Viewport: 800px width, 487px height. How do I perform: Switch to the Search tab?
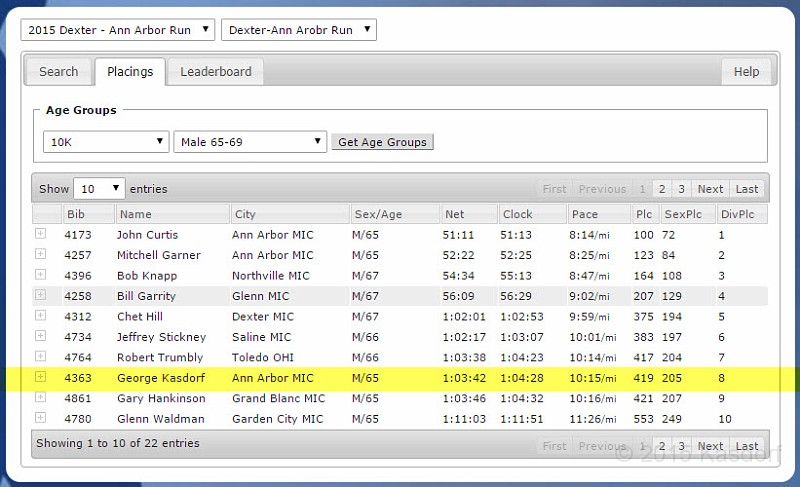tap(58, 72)
